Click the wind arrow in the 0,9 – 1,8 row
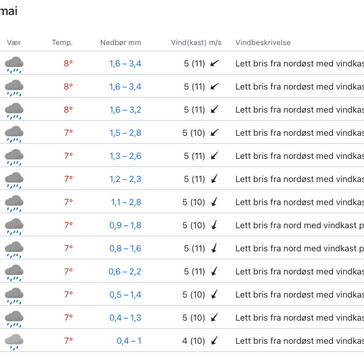The width and height of the screenshot is (364, 364). 214,225
